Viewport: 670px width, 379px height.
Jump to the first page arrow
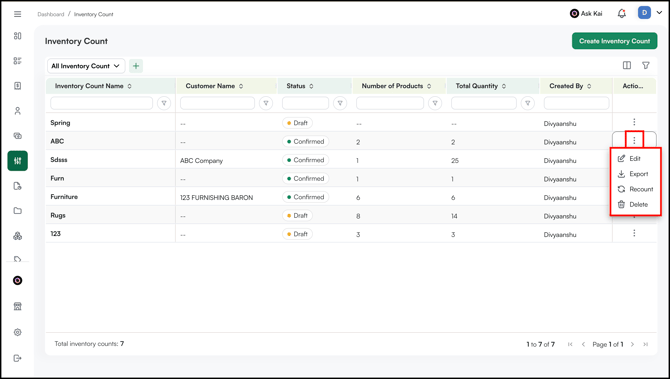click(570, 344)
